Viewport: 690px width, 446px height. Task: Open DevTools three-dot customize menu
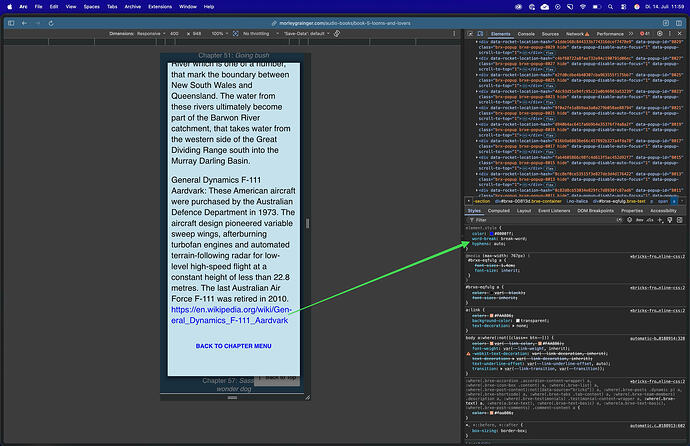pos(670,33)
